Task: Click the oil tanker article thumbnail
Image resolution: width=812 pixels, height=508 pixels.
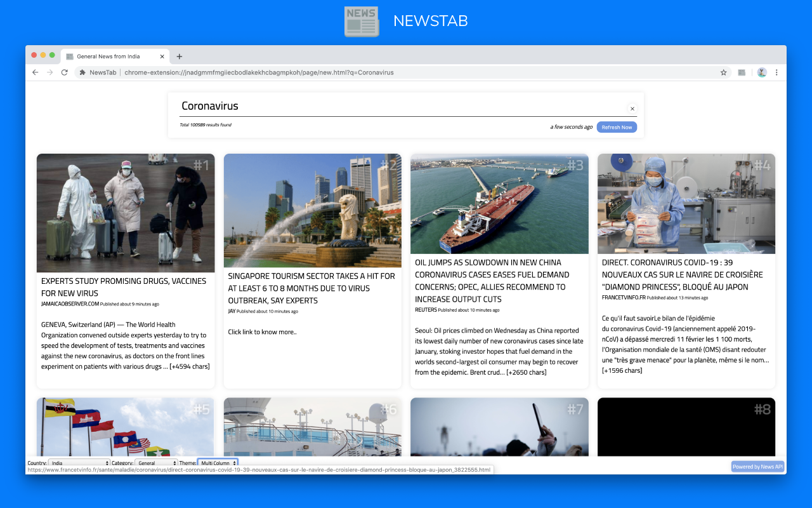Action: [499, 203]
